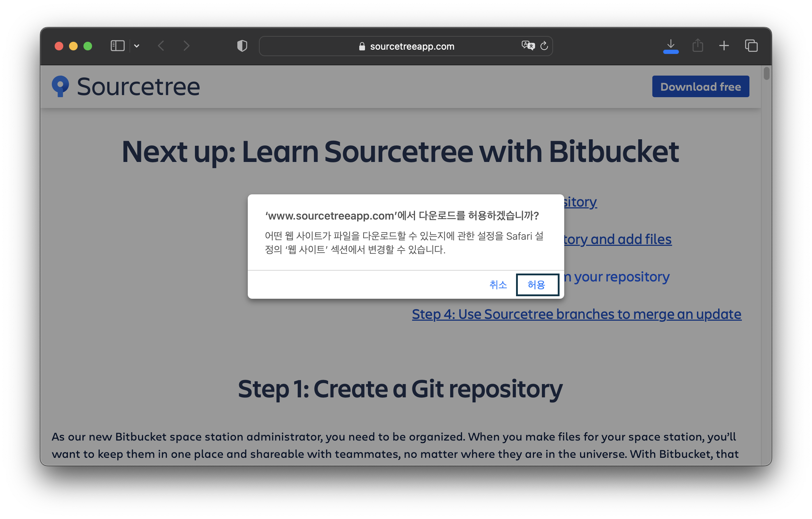The image size is (812, 519).
Task: Open a new tab with plus icon
Action: point(724,46)
